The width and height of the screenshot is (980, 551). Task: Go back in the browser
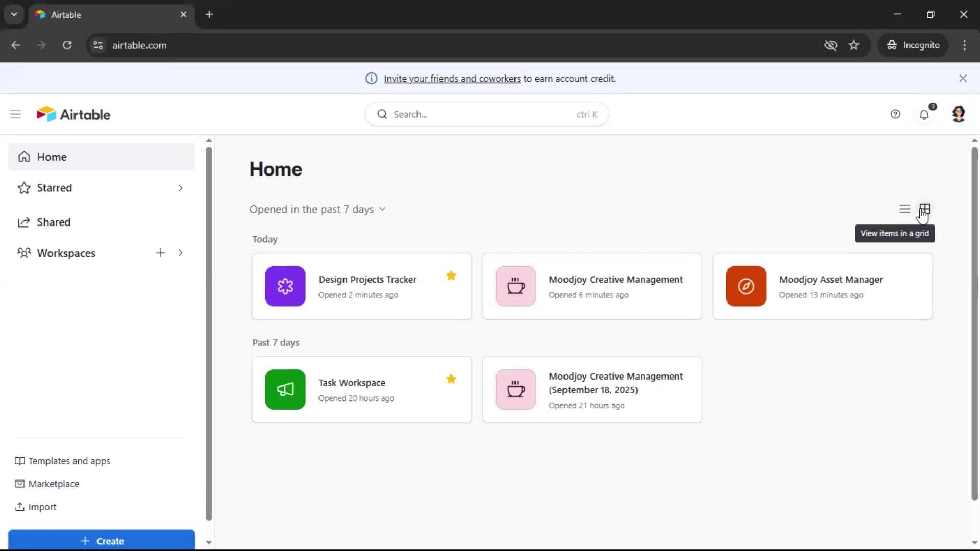tap(16, 45)
